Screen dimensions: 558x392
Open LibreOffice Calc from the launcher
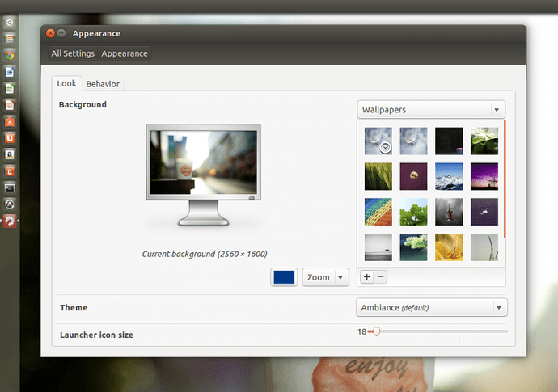coord(10,89)
